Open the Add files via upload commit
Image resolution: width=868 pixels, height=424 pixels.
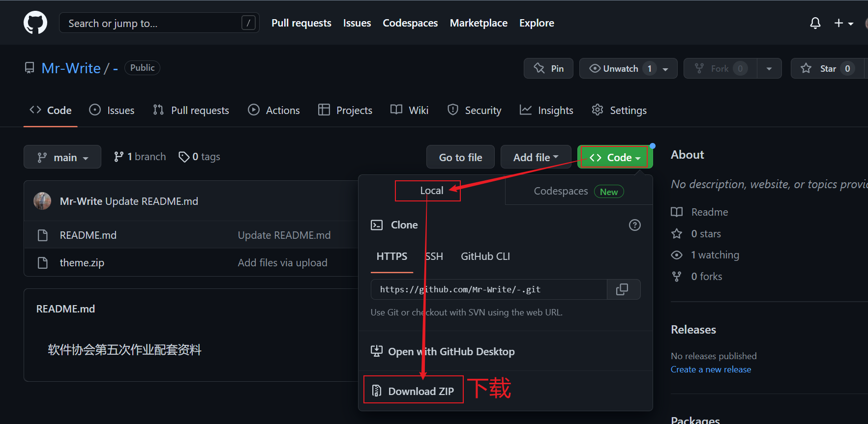(x=283, y=263)
